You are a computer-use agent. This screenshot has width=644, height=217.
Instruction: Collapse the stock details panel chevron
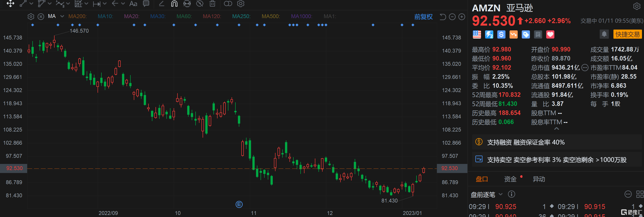(x=556, y=129)
